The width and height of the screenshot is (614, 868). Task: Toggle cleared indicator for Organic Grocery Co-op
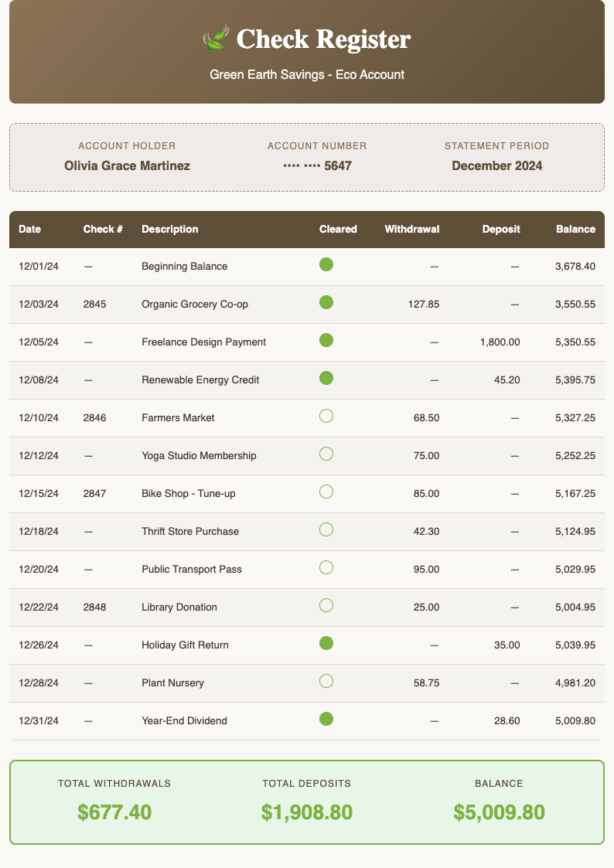(x=326, y=302)
